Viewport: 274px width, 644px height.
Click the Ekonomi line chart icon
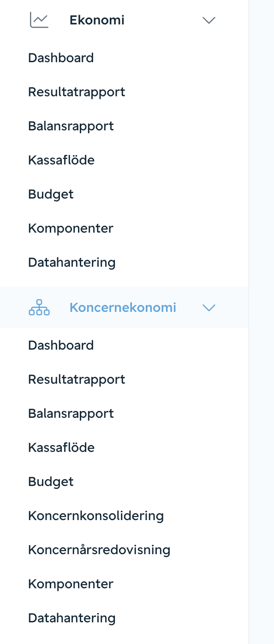point(39,20)
